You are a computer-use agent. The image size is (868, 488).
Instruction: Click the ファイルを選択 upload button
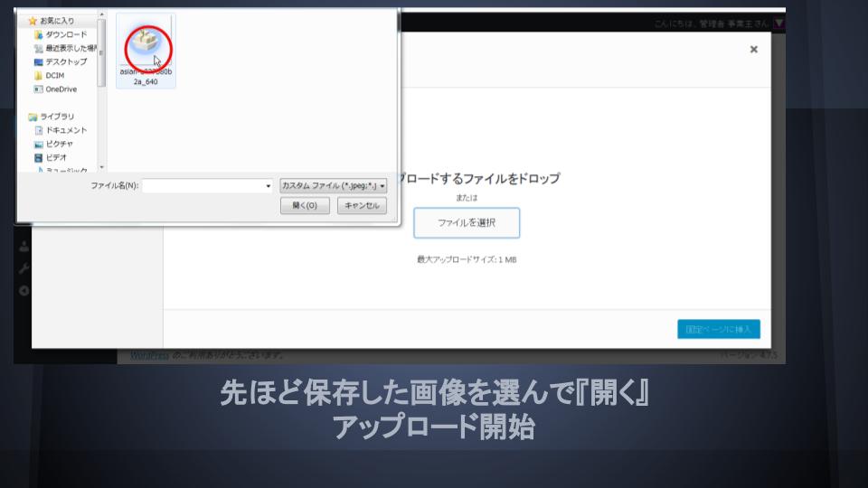pos(467,222)
